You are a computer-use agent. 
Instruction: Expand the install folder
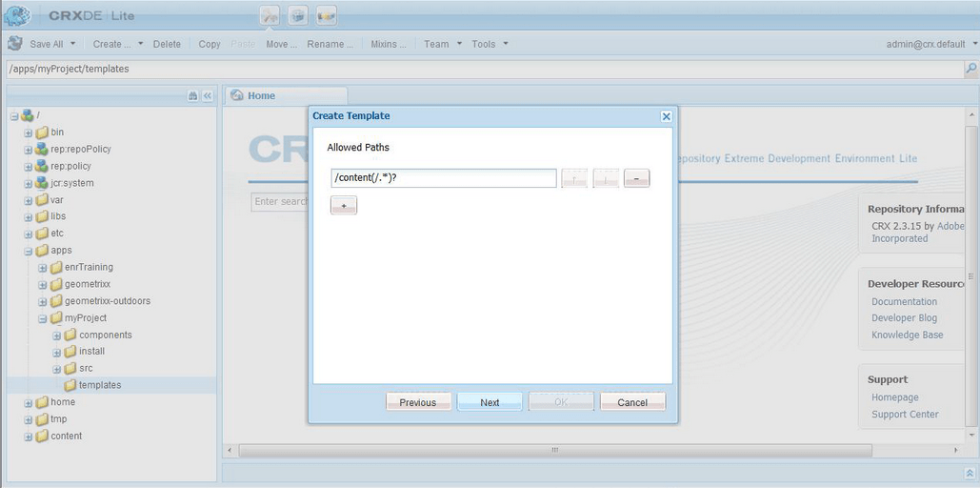[57, 353]
